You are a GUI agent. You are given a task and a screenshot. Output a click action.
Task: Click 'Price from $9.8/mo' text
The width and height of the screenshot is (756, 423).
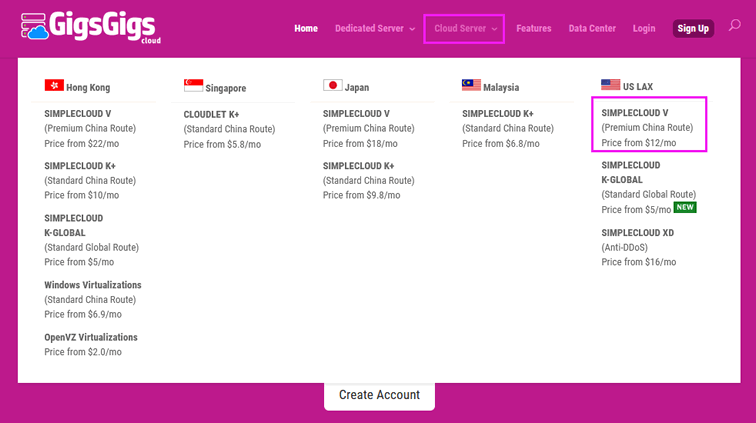coord(362,195)
